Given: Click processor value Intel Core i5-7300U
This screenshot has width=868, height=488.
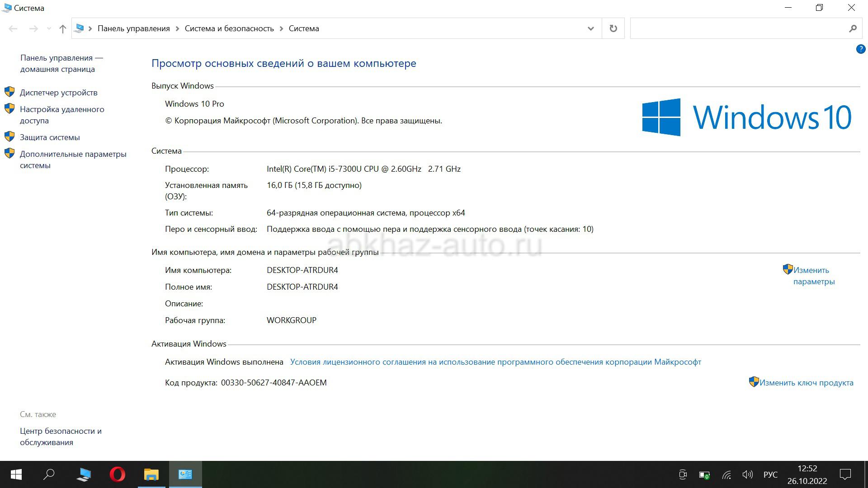Looking at the screenshot, I should [x=363, y=169].
